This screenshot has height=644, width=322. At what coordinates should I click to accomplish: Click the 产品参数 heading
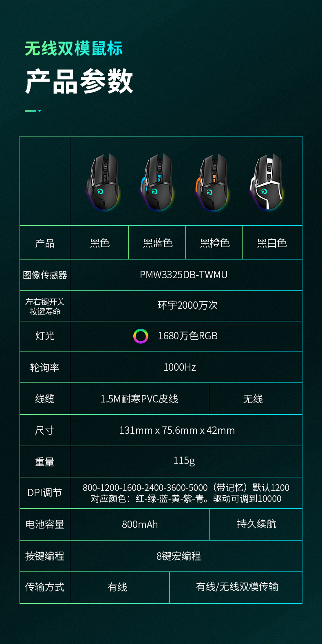pos(79,81)
